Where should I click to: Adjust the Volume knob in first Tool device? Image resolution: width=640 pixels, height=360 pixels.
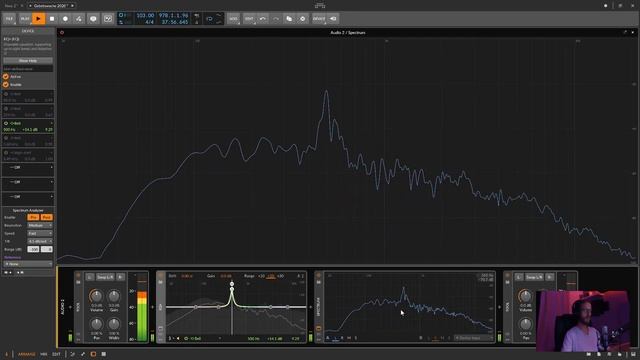coord(96,296)
